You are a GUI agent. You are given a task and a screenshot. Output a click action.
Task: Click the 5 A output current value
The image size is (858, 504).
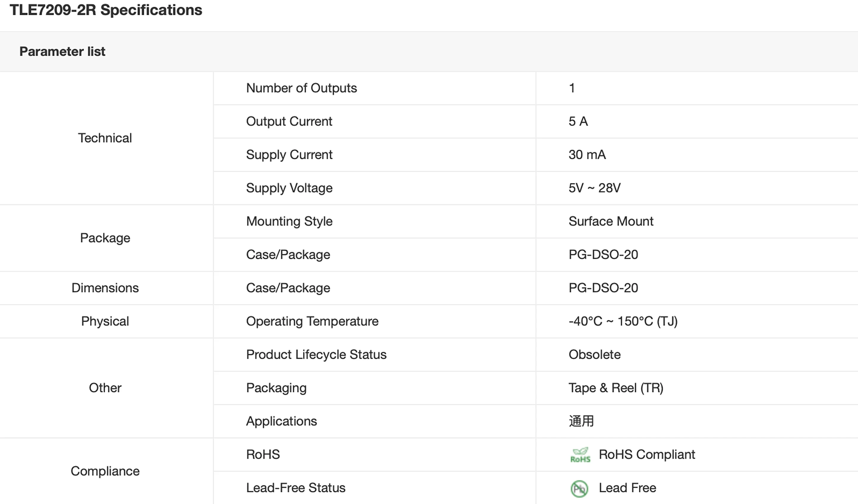click(x=578, y=121)
